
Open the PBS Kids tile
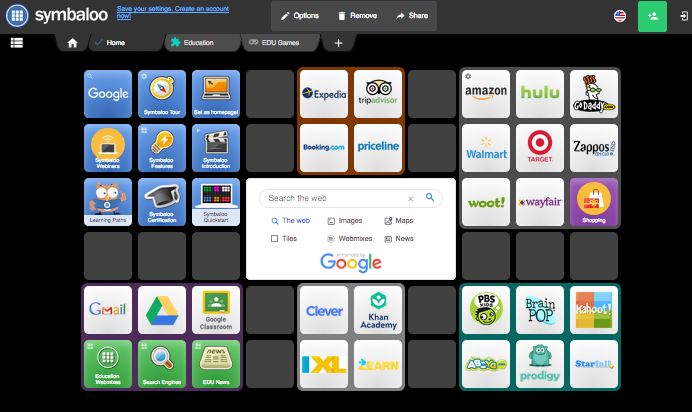pyautogui.click(x=486, y=310)
